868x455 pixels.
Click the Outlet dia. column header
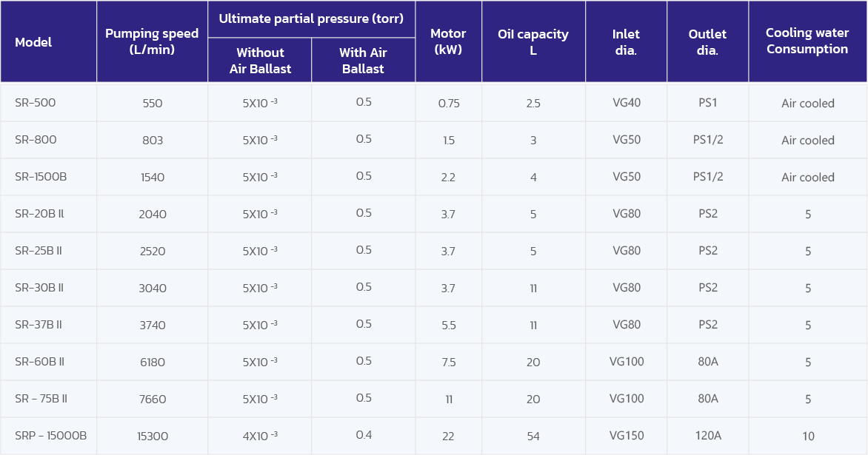(707, 41)
